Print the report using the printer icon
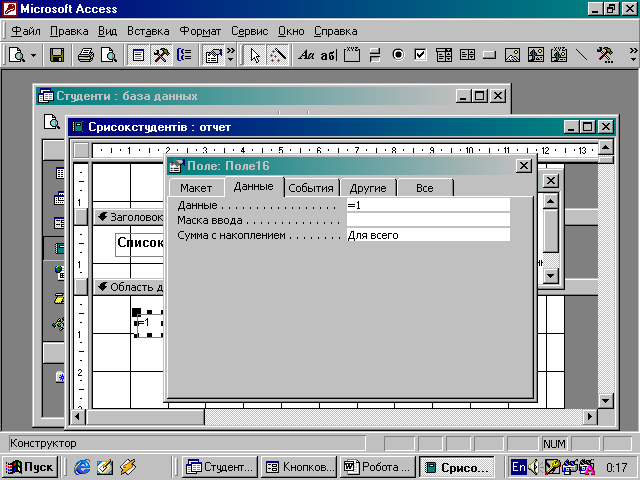The image size is (640, 480). (86, 55)
